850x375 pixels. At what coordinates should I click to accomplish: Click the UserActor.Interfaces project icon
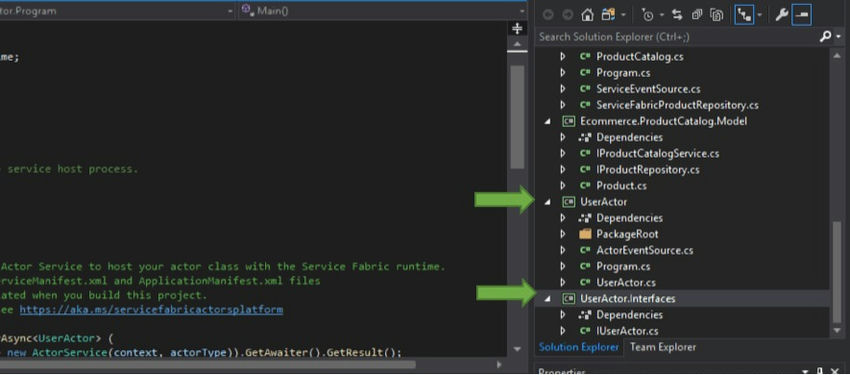point(569,299)
